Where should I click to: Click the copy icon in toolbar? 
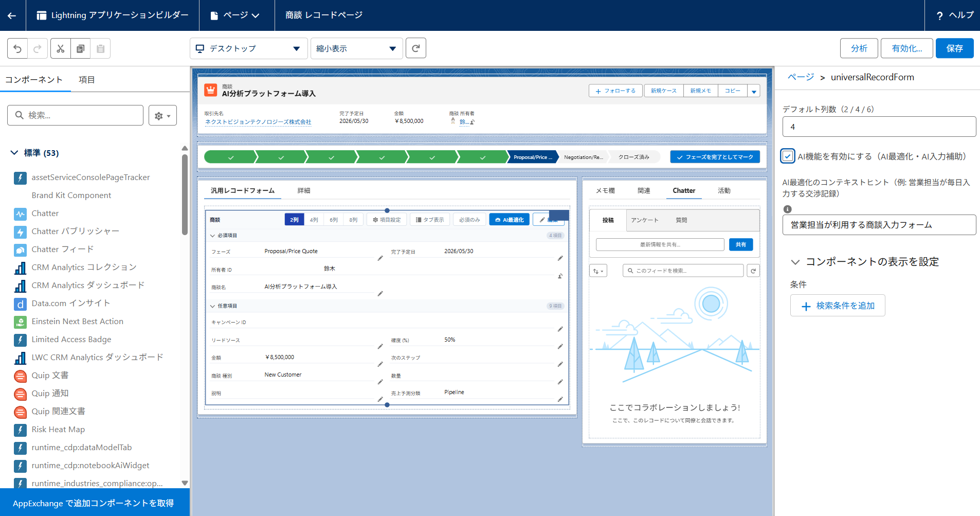[x=81, y=48]
